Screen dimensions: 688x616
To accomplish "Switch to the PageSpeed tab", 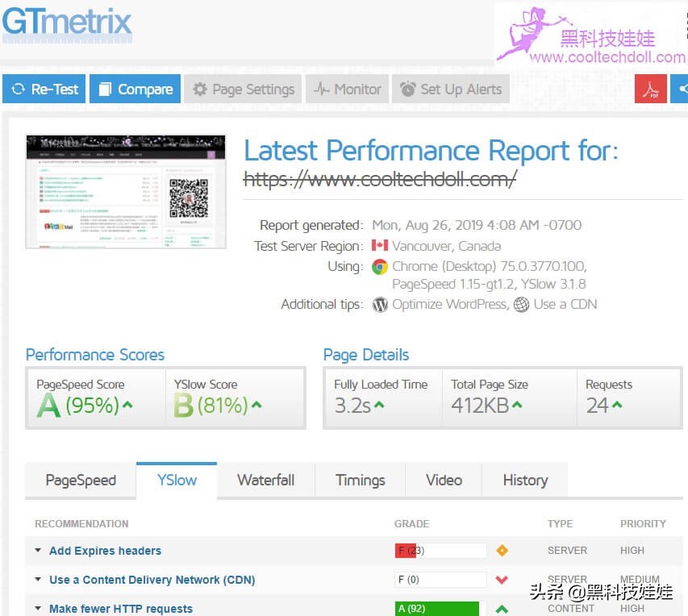I will click(x=81, y=480).
